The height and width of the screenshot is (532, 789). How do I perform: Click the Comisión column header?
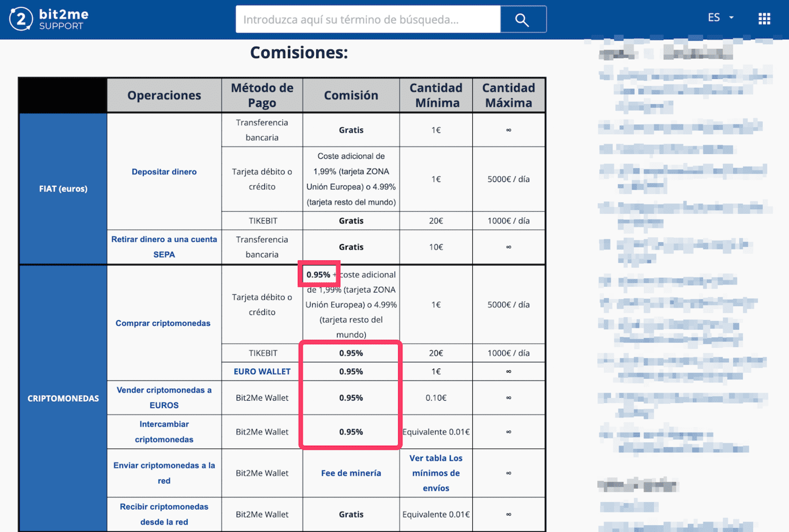coord(351,96)
